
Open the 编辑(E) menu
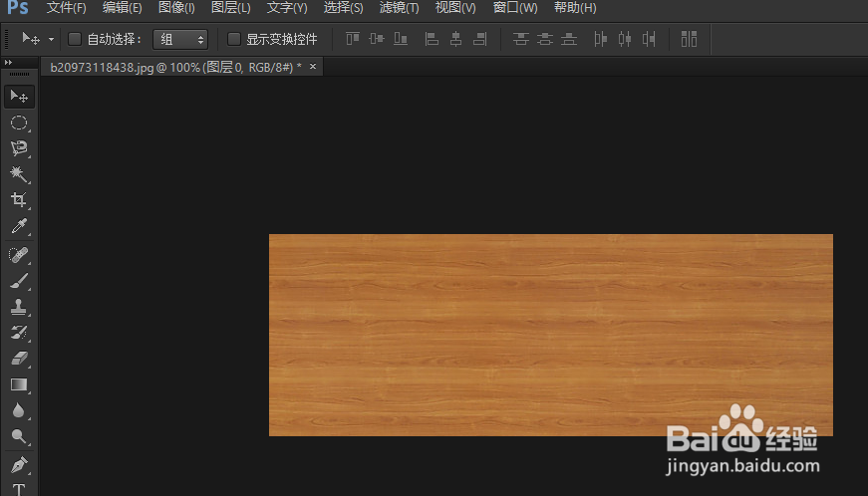tap(123, 8)
